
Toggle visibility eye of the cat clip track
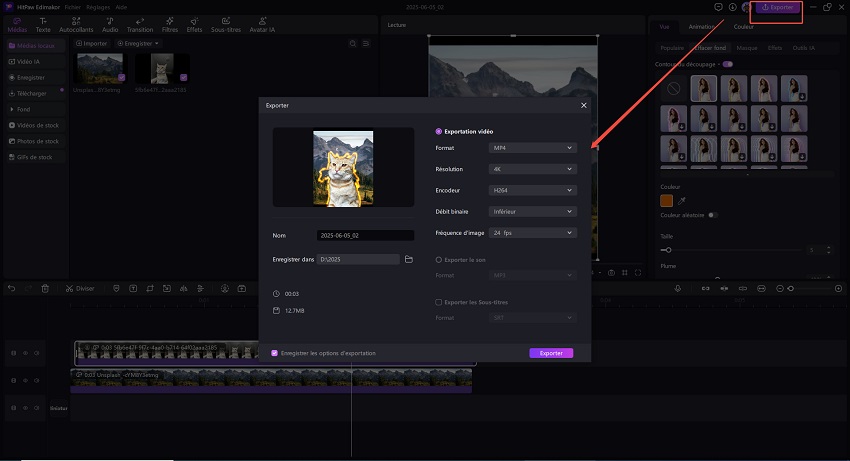point(25,353)
